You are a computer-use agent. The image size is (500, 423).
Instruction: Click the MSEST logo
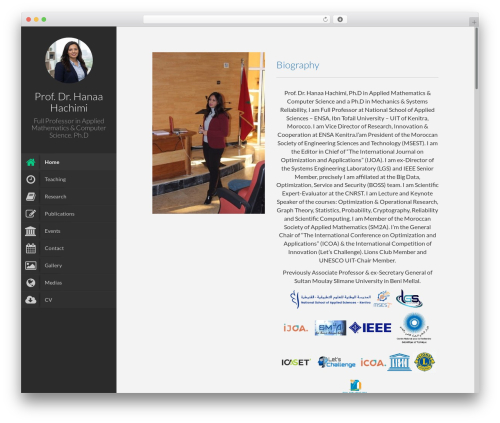383,299
